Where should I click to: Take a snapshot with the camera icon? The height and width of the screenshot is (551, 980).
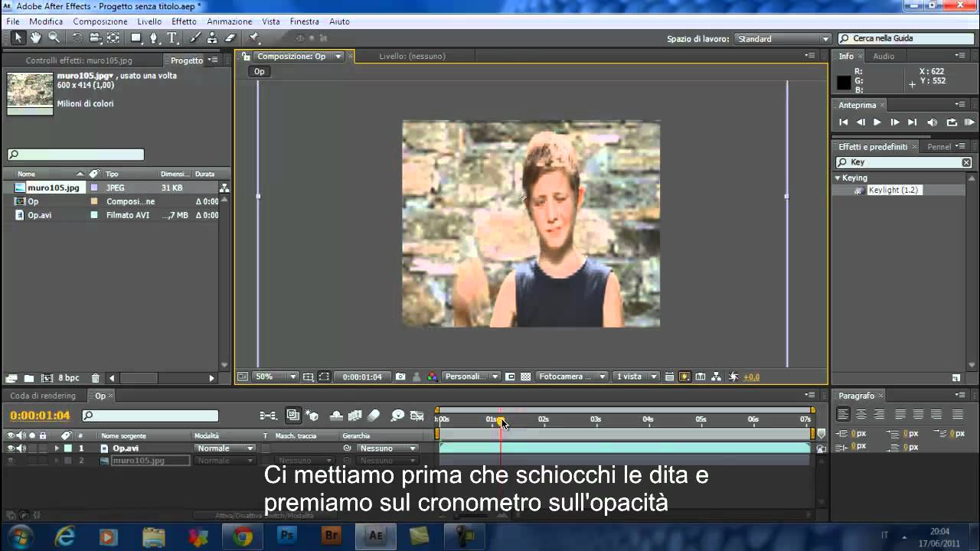click(400, 377)
